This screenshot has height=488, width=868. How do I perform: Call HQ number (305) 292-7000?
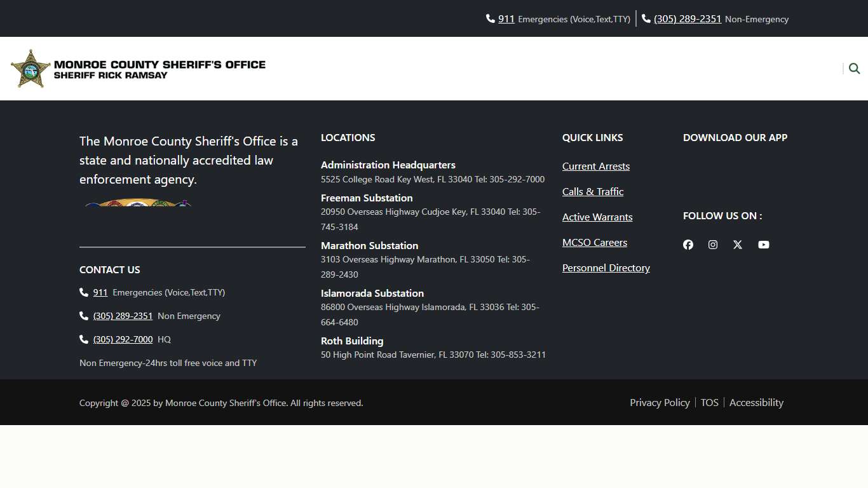pos(123,340)
